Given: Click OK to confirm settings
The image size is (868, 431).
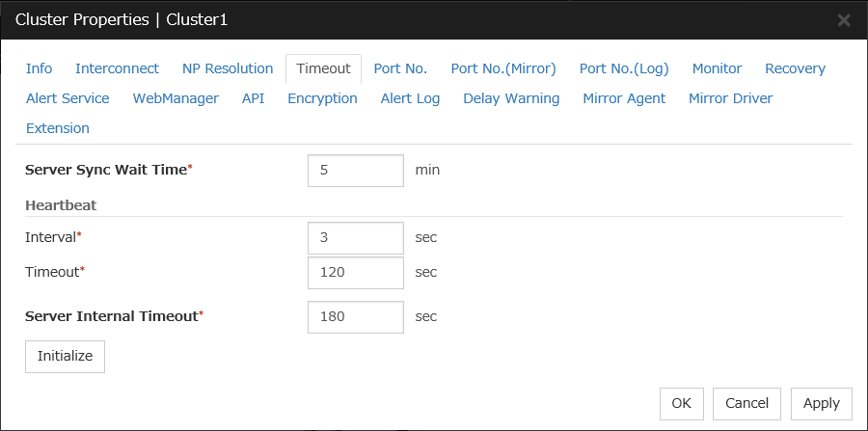Looking at the screenshot, I should coord(681,403).
